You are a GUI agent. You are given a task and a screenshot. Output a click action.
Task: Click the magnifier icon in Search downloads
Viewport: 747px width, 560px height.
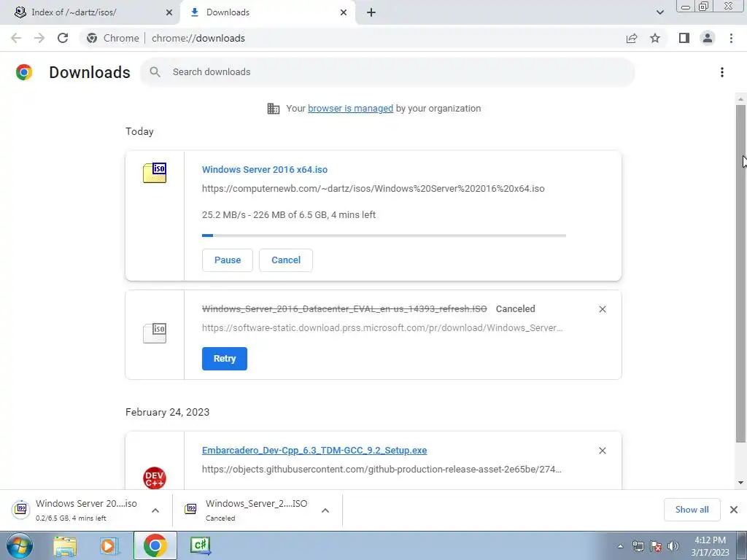click(x=155, y=72)
